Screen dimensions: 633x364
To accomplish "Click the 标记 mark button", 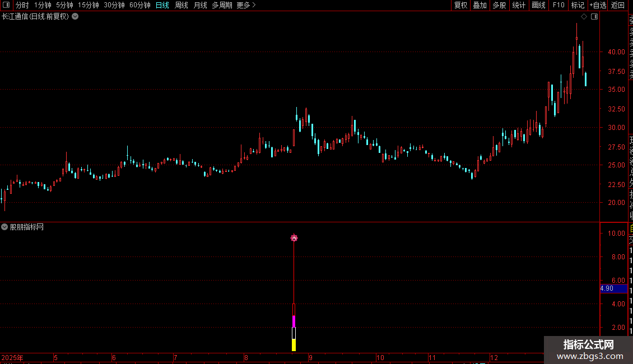I will pos(578,5).
